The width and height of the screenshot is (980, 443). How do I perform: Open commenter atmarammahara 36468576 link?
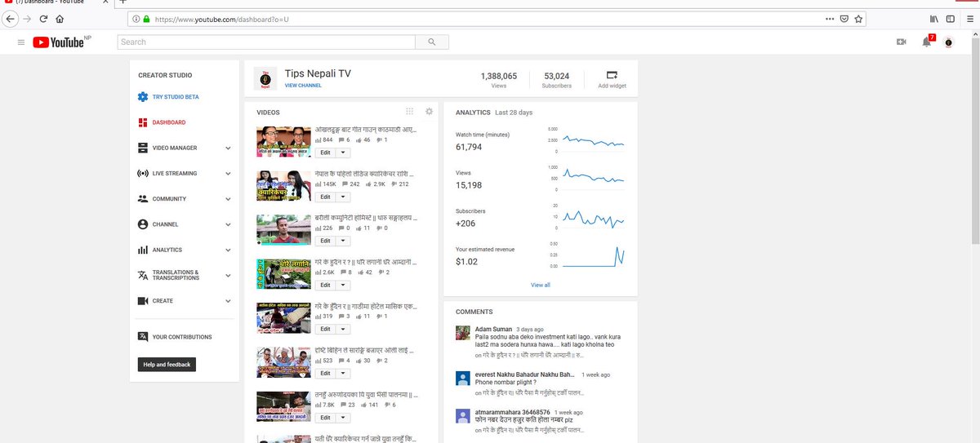(513, 412)
